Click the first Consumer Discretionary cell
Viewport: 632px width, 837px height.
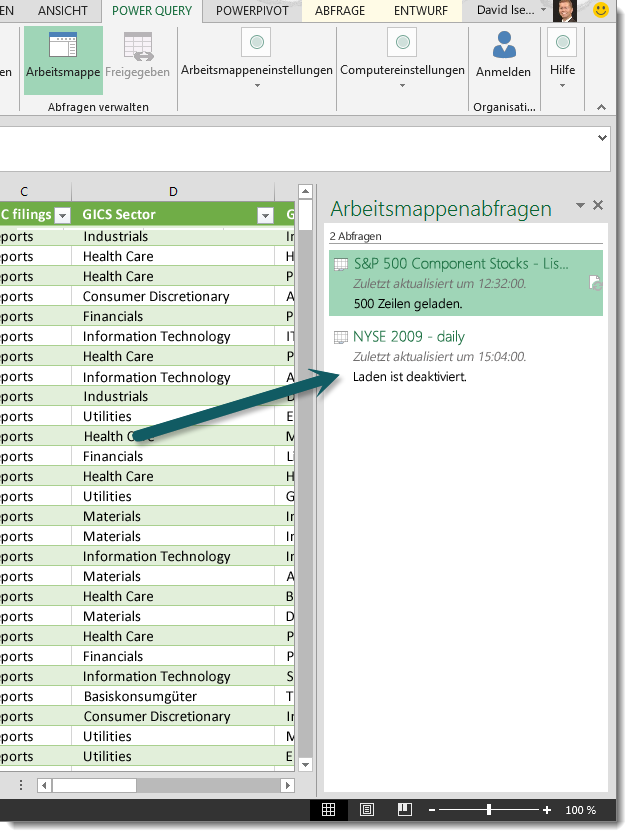tap(173, 296)
